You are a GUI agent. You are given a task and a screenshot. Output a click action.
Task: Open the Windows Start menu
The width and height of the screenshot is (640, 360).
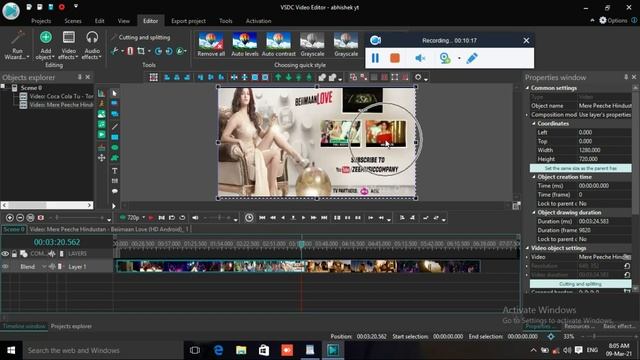(x=11, y=350)
